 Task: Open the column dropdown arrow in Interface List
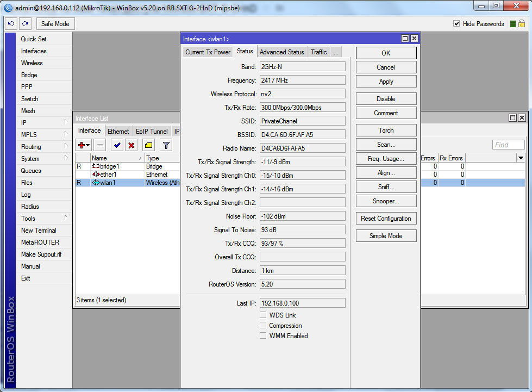pyautogui.click(x=521, y=158)
